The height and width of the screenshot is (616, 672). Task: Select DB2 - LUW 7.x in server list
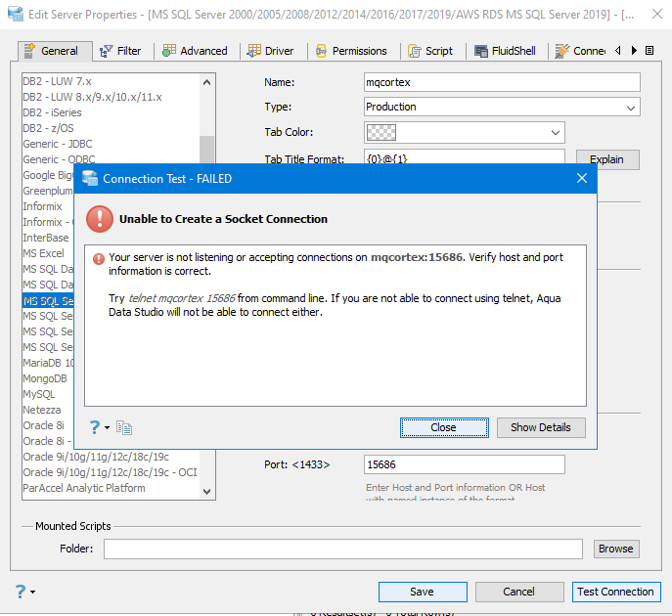pos(111,81)
